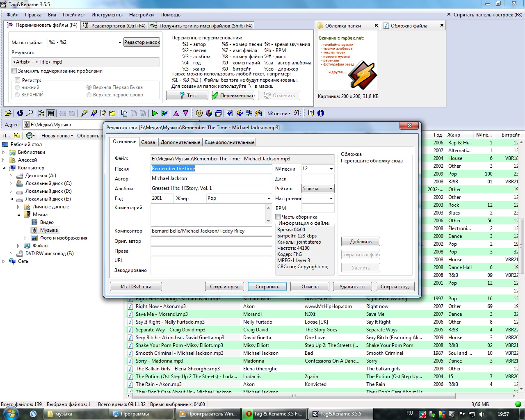Click the Сохр. и след. button

point(395,287)
